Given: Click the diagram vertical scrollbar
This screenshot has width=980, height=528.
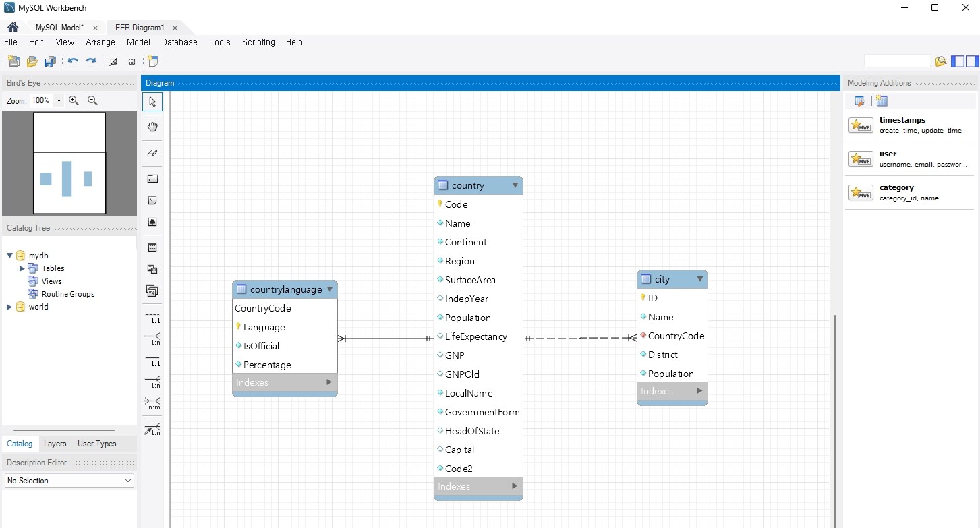Looking at the screenshot, I should 835,421.
